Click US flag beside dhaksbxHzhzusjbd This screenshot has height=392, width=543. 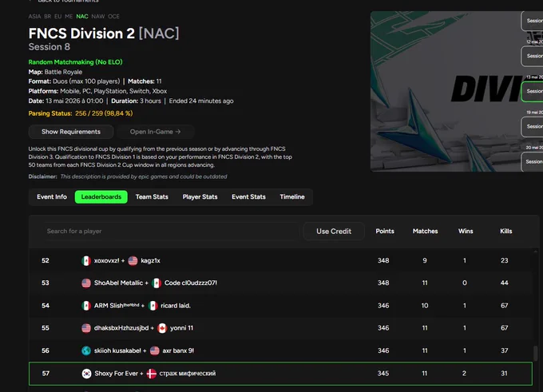[86, 328]
